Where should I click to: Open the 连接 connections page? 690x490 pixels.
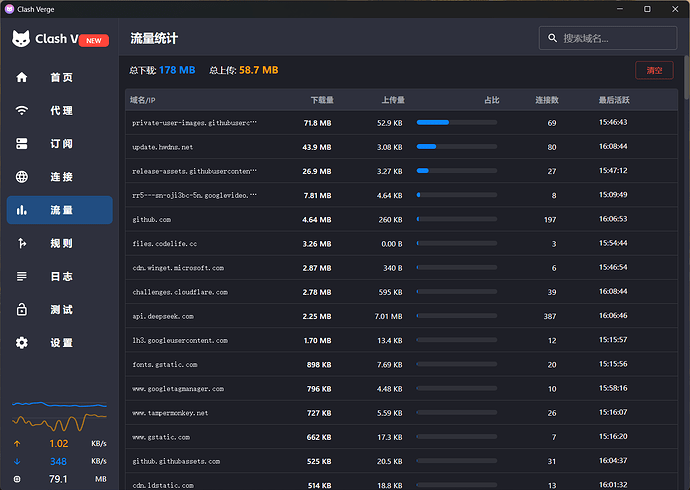coord(59,177)
